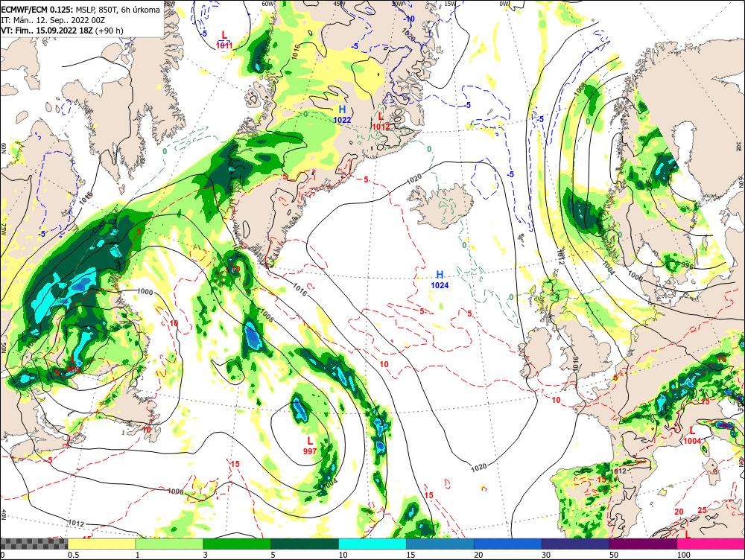
Task: Click the yellow 0.5–1 mm legend swatch
Action: click(x=101, y=544)
